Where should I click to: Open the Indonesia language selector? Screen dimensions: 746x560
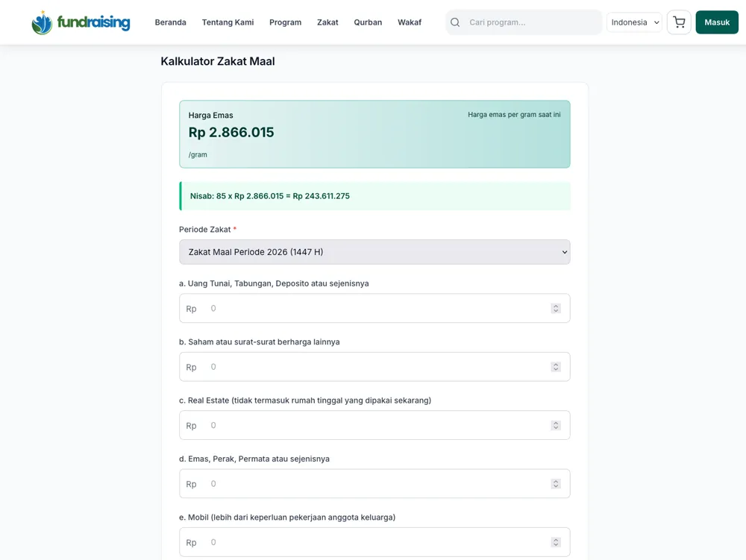point(633,22)
